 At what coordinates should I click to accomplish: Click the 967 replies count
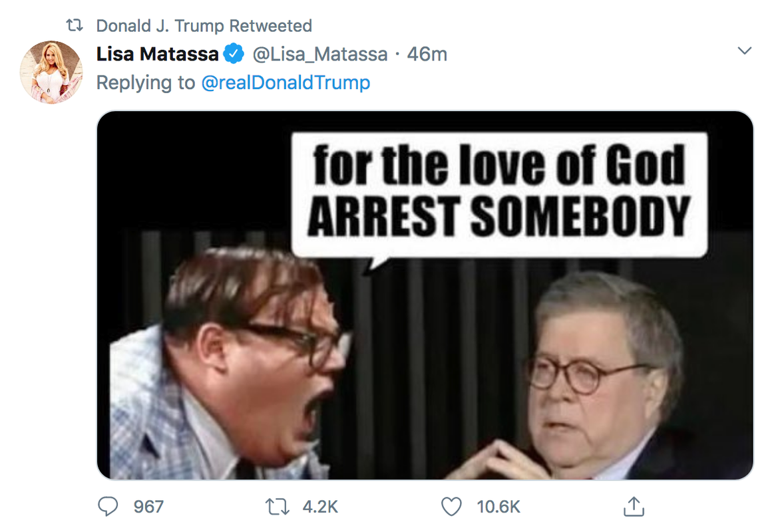[148, 507]
